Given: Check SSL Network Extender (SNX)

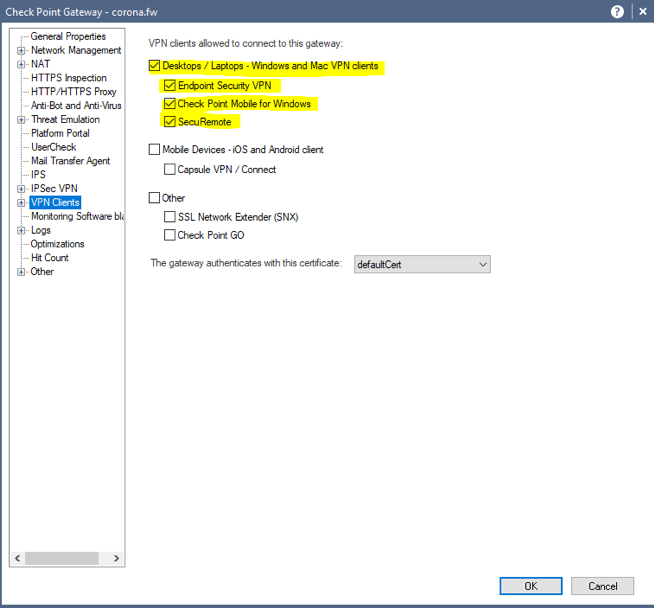Looking at the screenshot, I should coord(170,217).
